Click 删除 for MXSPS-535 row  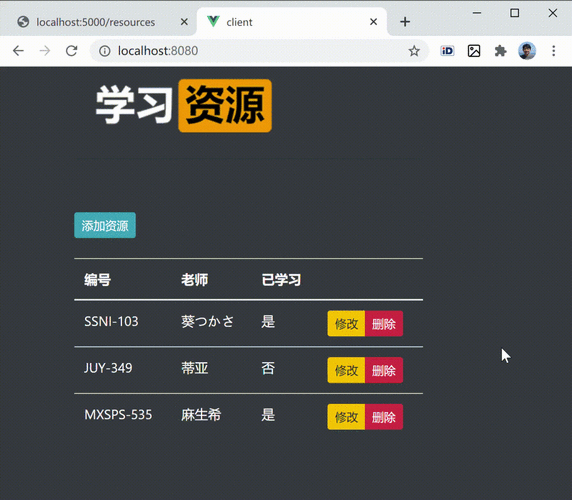pos(384,417)
